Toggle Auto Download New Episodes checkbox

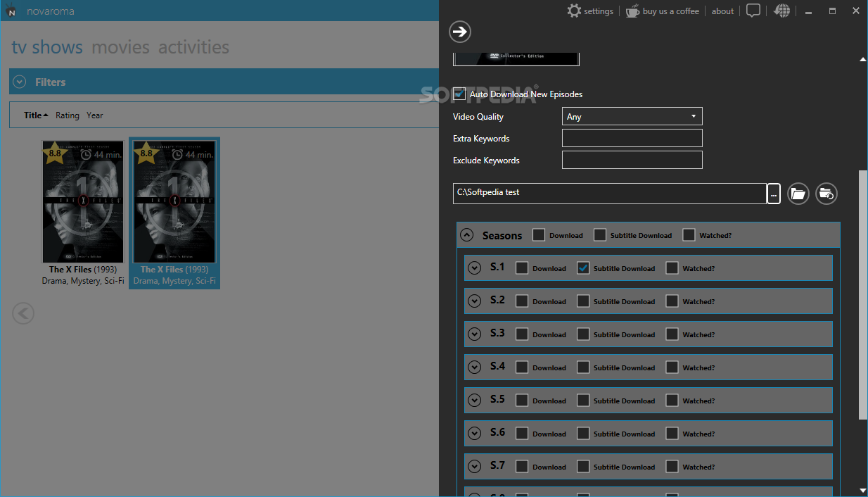pos(459,94)
